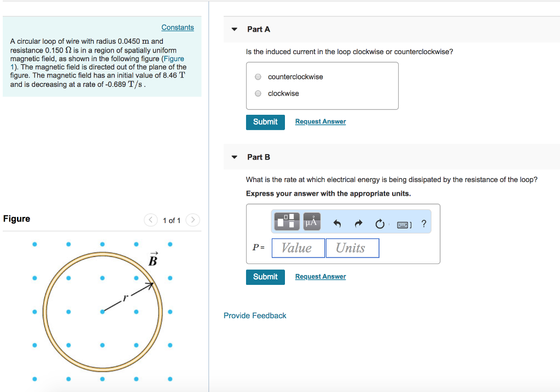The image size is (560, 392).
Task: Click the Value input field
Action: click(x=298, y=248)
